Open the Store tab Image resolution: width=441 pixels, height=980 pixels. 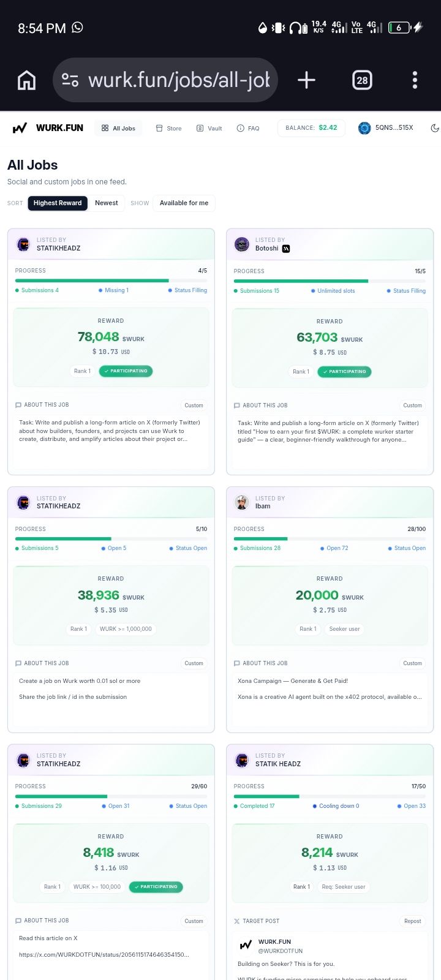168,129
